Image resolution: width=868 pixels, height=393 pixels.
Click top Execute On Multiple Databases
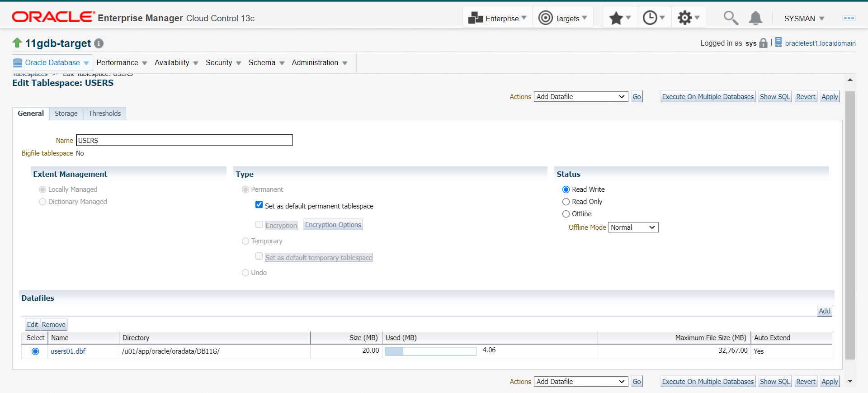(708, 97)
